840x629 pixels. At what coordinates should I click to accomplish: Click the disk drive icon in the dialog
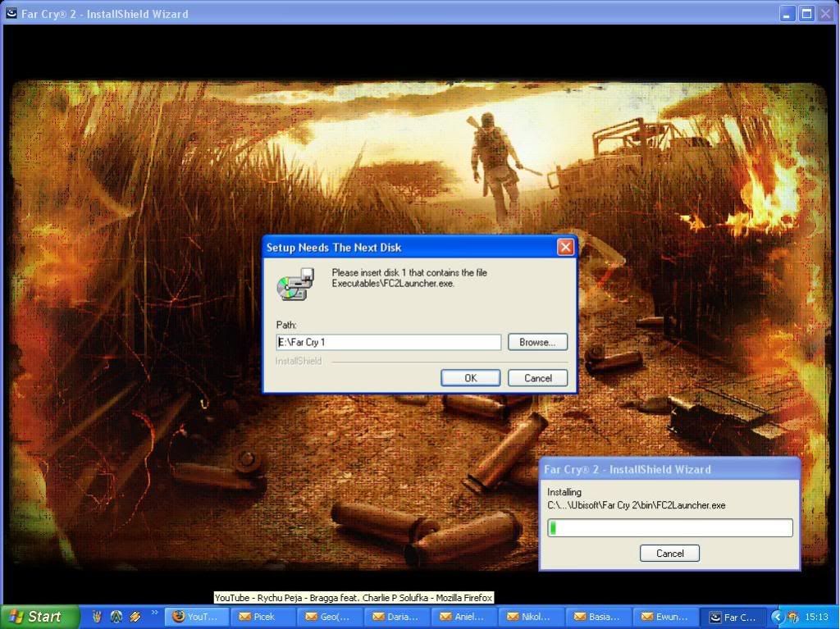(x=295, y=284)
